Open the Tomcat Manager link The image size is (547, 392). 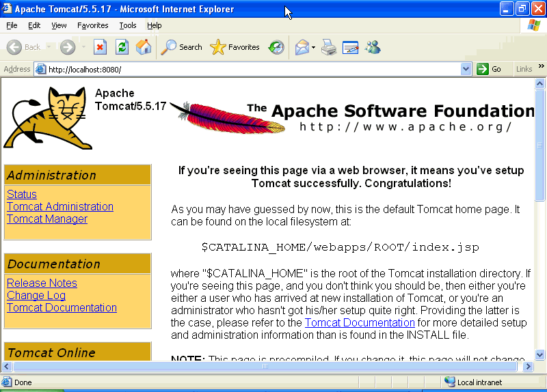47,219
